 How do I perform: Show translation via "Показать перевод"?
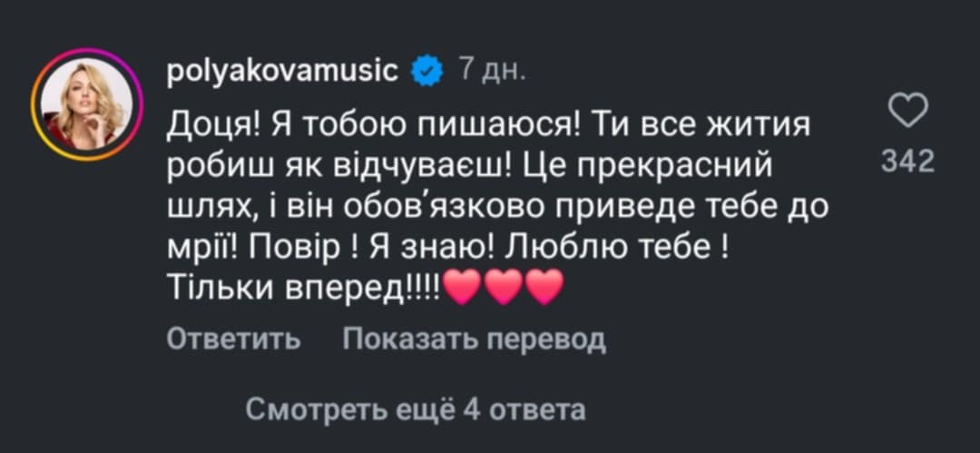(474, 340)
